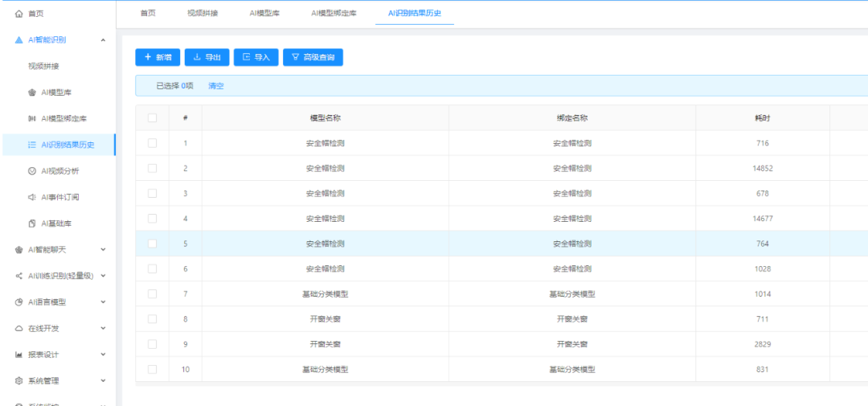Click the AI智能识别 triangle icon
868x406 pixels.
tap(19, 40)
